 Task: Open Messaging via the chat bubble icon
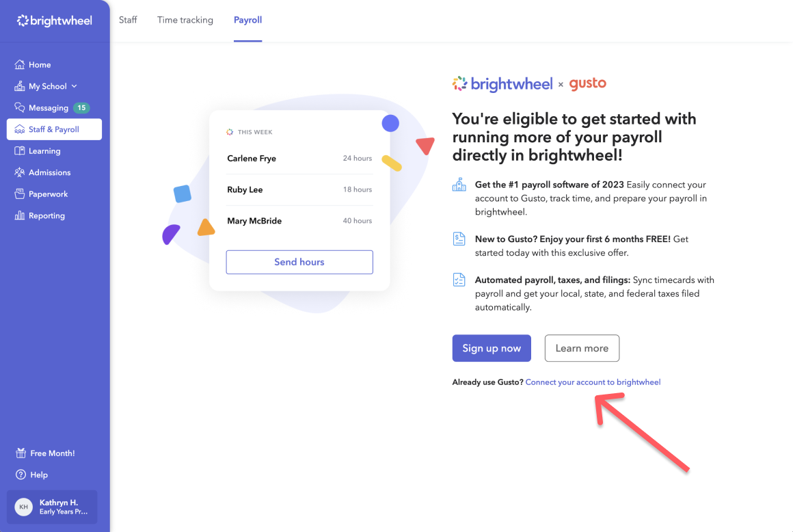(20, 108)
